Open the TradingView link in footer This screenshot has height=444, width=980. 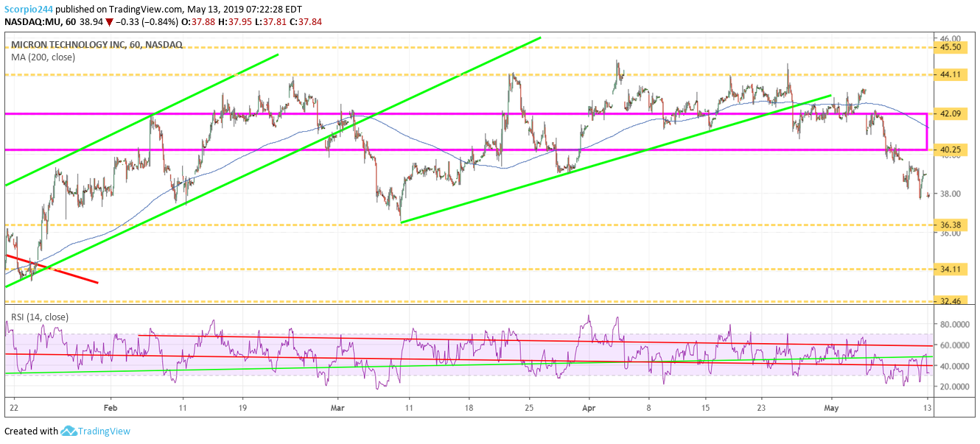click(x=105, y=431)
